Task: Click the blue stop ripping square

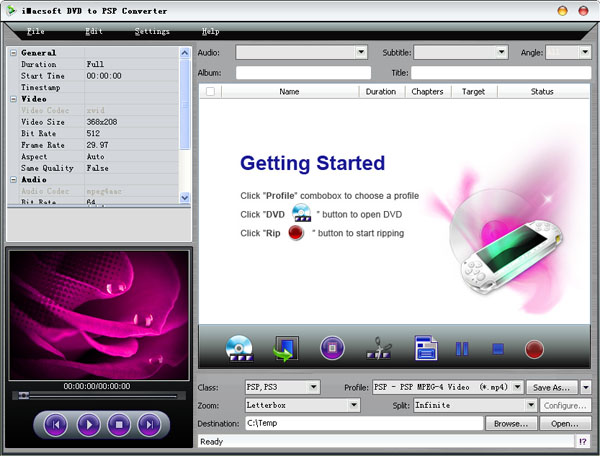Action: click(x=497, y=349)
